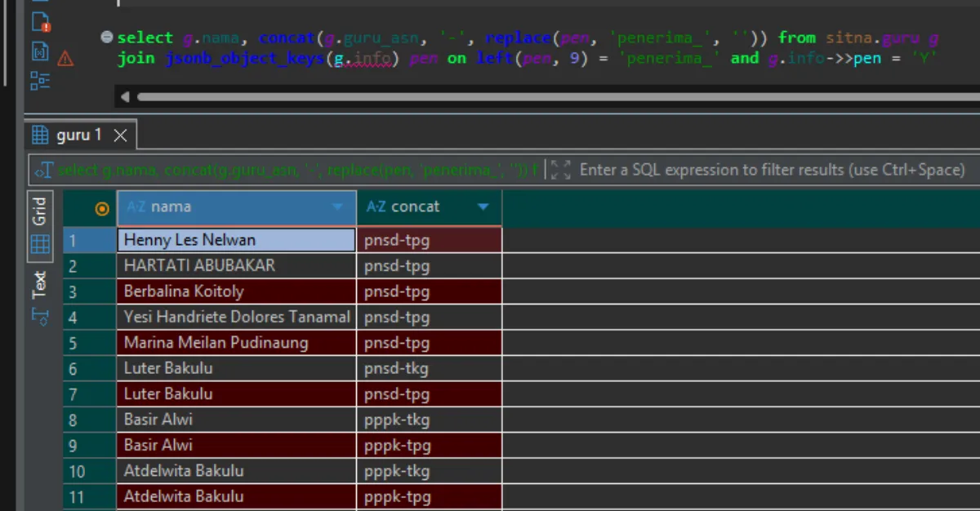Click the left arrow of the editor horizontal scrollbar
The width and height of the screenshot is (980, 511).
click(125, 97)
